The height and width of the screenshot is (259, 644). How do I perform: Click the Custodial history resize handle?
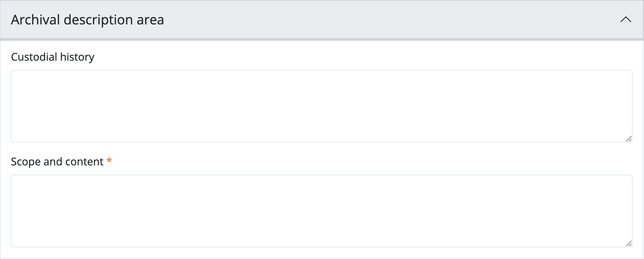pos(628,139)
